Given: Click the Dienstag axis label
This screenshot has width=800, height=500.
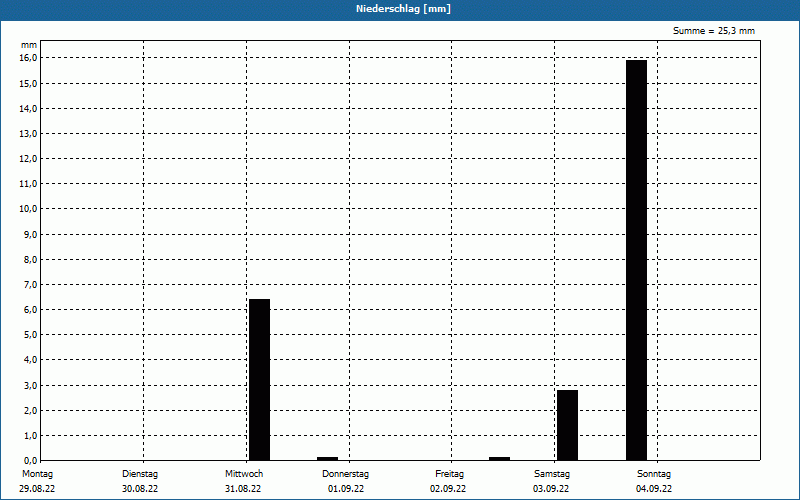Looking at the screenshot, I should [140, 474].
